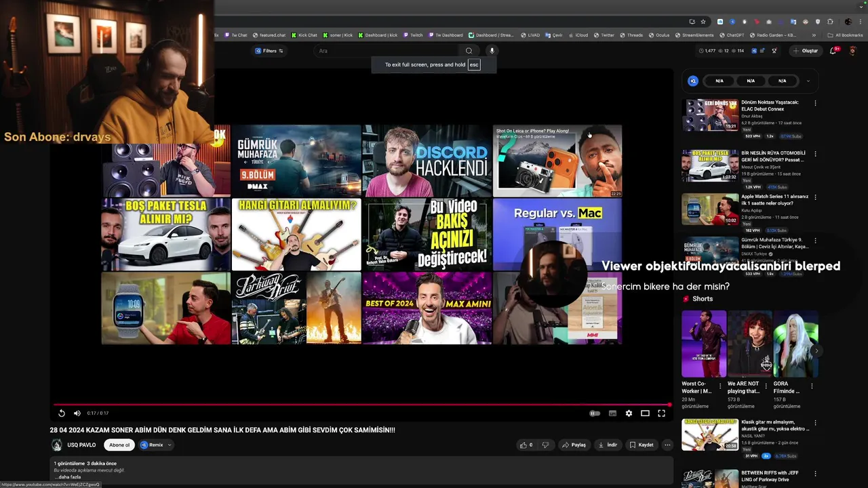Viewport: 868px width, 488px height.
Task: Open Best of 2024 Max Amini end-screen video
Action: [427, 308]
